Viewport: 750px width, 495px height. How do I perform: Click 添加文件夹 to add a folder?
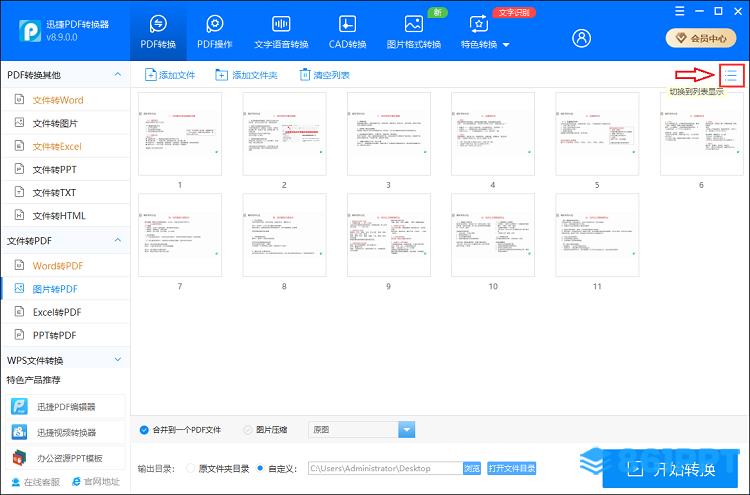246,75
